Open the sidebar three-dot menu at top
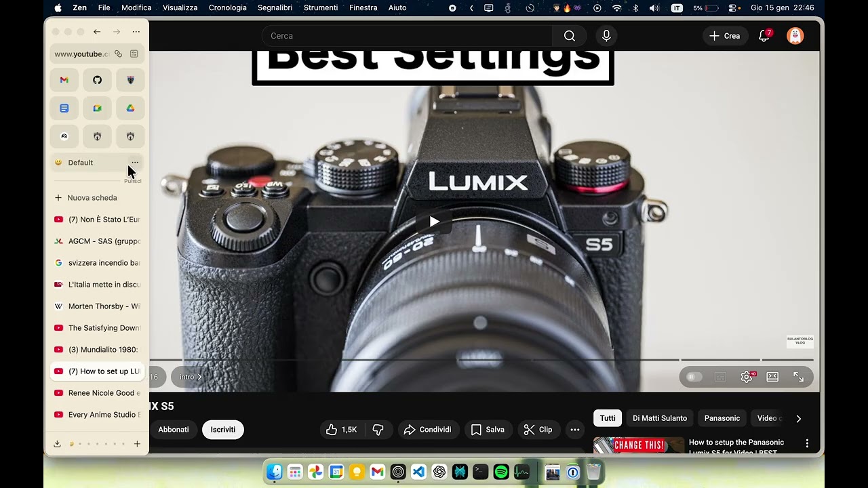The image size is (868, 488). click(x=136, y=32)
